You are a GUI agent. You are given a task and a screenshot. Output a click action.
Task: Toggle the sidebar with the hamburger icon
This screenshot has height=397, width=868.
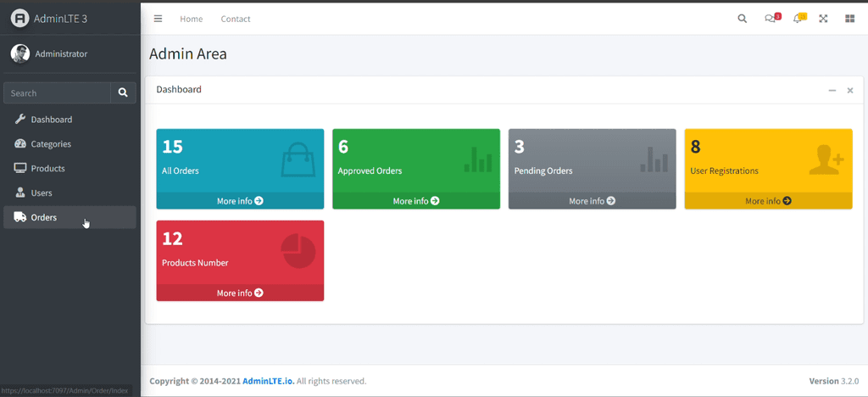[x=158, y=19]
